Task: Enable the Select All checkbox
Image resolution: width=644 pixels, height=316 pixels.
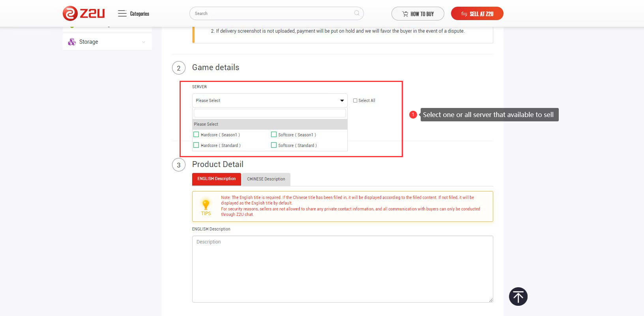Action: coord(355,100)
